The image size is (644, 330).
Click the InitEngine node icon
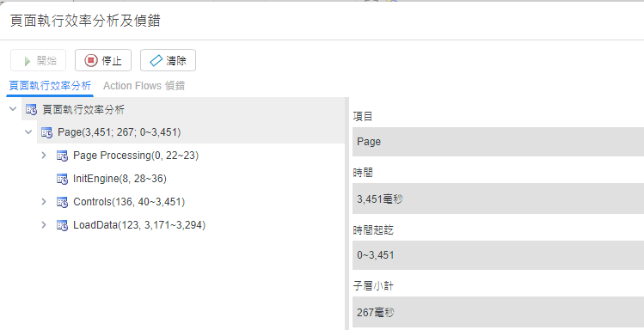tap(62, 179)
